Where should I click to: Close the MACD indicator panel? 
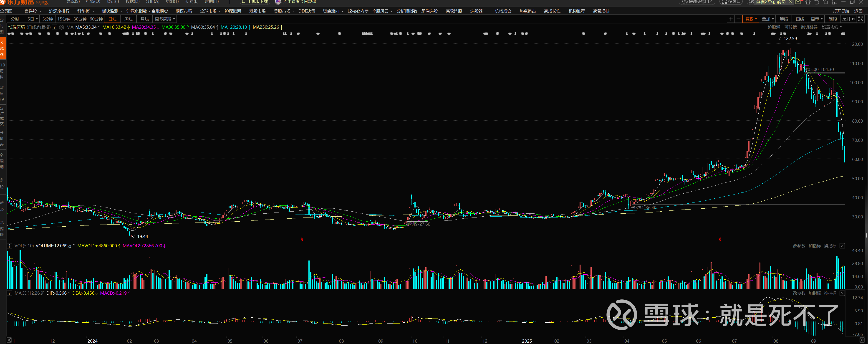(842, 293)
